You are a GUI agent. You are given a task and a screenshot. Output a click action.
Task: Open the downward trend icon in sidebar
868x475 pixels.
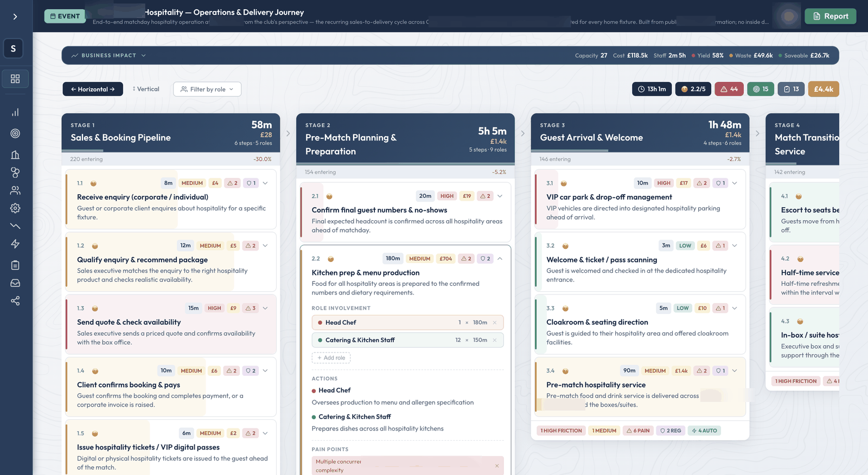[x=15, y=226]
